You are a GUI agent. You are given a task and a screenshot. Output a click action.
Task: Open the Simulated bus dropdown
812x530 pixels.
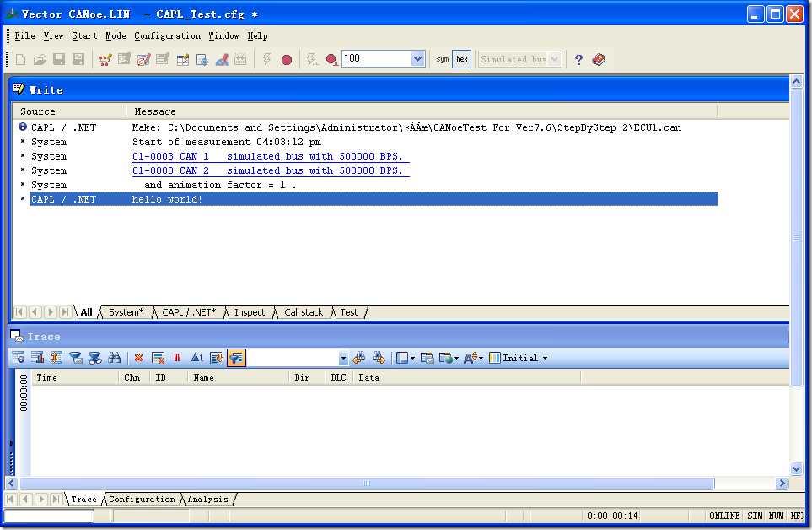554,59
